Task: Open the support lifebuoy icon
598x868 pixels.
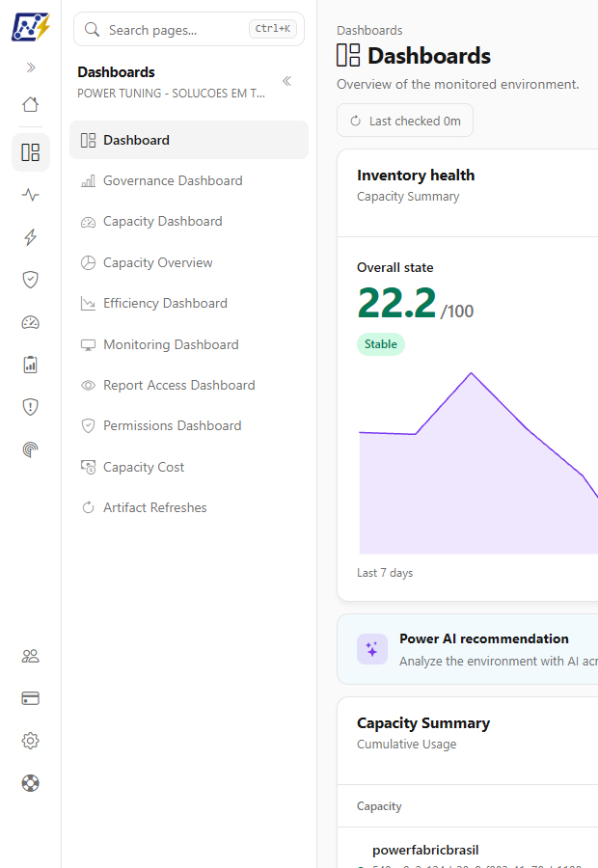Action: pyautogui.click(x=31, y=783)
